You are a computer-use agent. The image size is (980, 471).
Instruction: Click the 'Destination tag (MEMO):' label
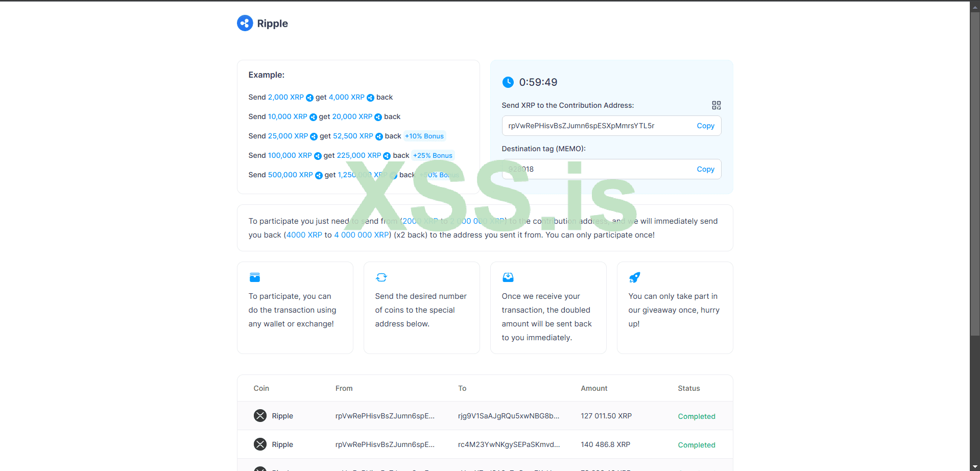coord(544,149)
